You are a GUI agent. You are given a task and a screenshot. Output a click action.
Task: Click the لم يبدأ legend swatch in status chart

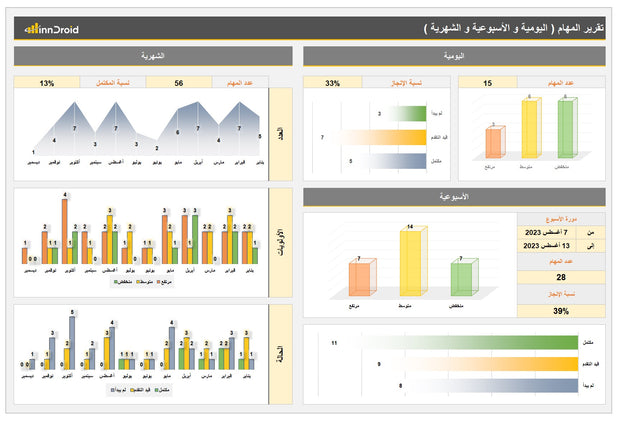[113, 390]
